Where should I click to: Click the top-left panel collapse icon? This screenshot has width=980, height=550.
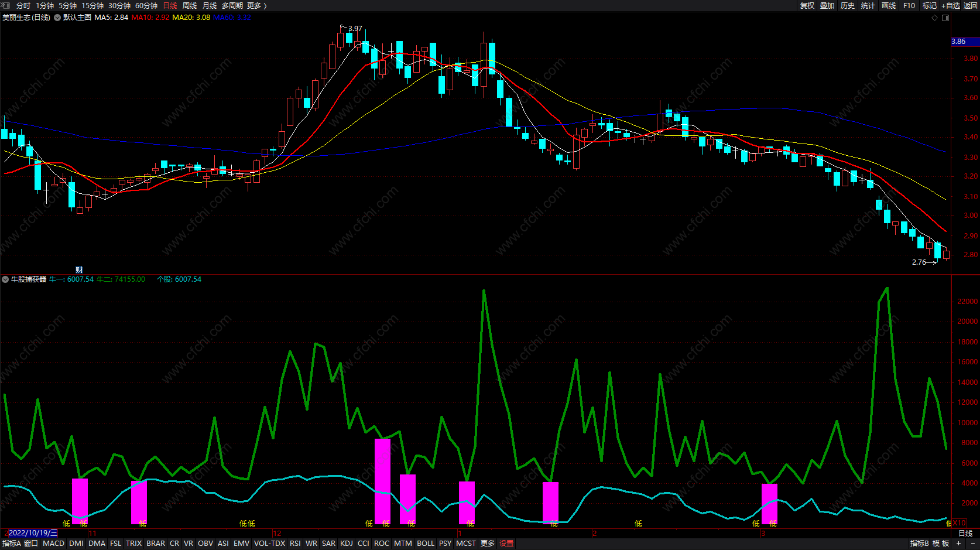click(6, 5)
